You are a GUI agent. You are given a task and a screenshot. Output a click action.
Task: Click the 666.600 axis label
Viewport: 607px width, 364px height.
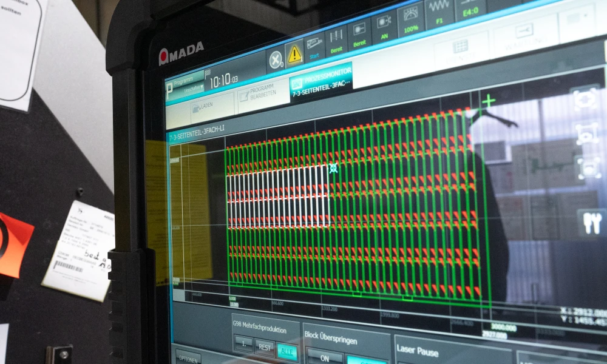tap(277, 303)
